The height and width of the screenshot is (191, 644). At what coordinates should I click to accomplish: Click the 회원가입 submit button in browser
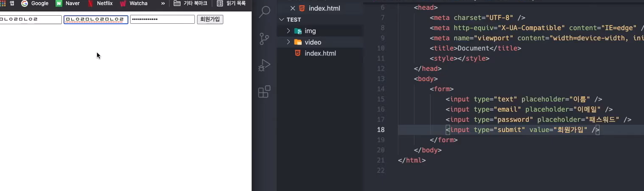pyautogui.click(x=210, y=20)
